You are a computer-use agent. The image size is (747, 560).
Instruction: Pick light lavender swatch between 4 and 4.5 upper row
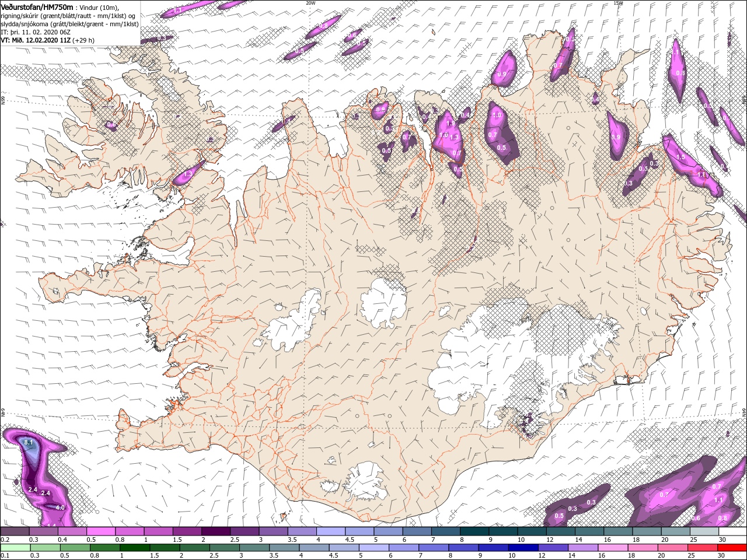tap(330, 531)
